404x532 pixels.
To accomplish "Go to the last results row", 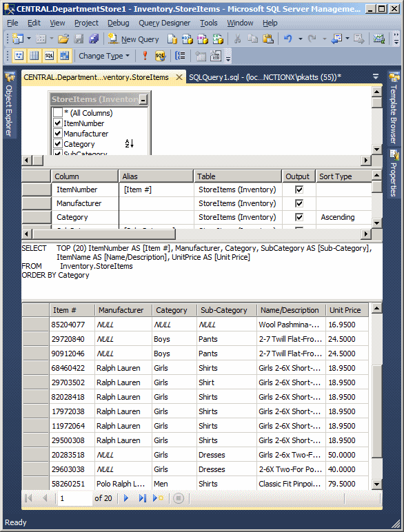I will pyautogui.click(x=143, y=498).
